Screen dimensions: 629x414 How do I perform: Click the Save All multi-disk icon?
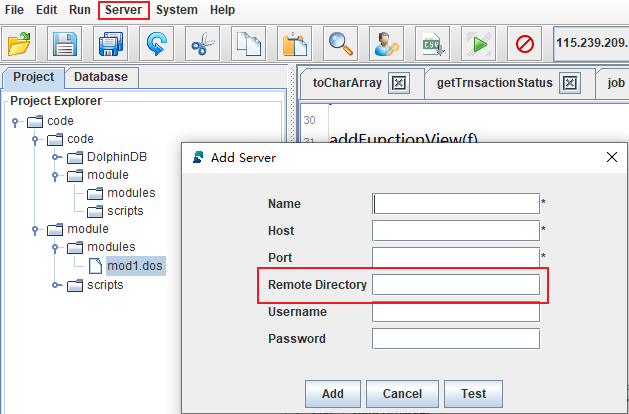click(x=111, y=44)
